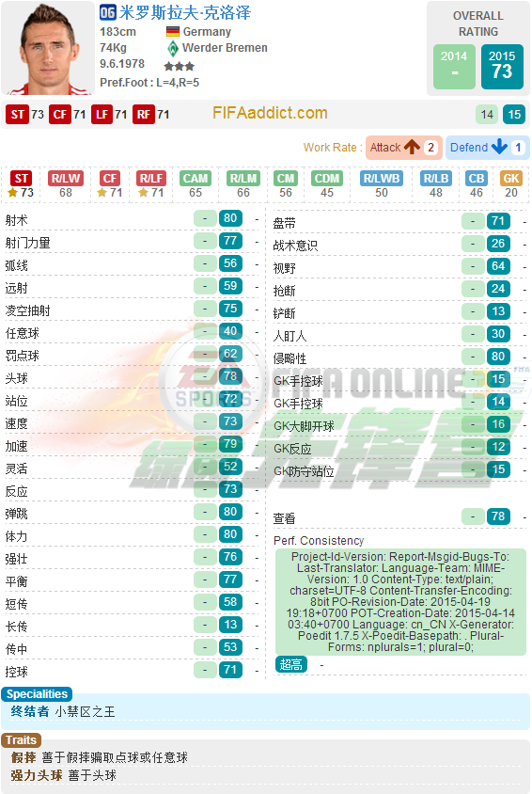Screen dimensions: 532x794
Task: Click the Specialities section label
Action: [x=37, y=694]
